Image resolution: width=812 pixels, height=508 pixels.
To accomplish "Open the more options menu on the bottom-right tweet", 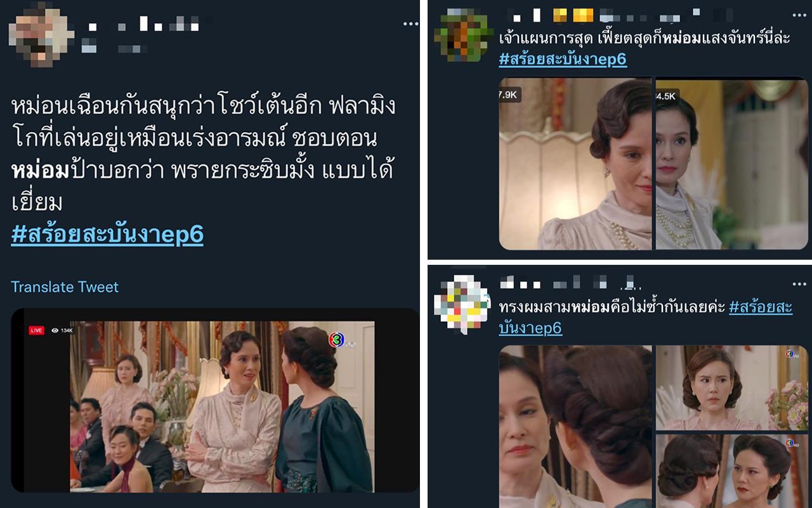I will pyautogui.click(x=799, y=283).
